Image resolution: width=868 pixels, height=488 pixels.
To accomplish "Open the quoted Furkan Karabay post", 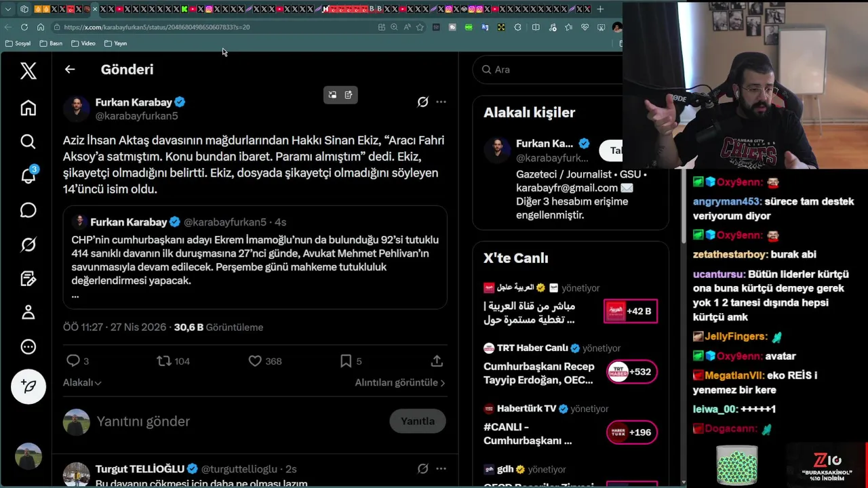I will point(255,258).
